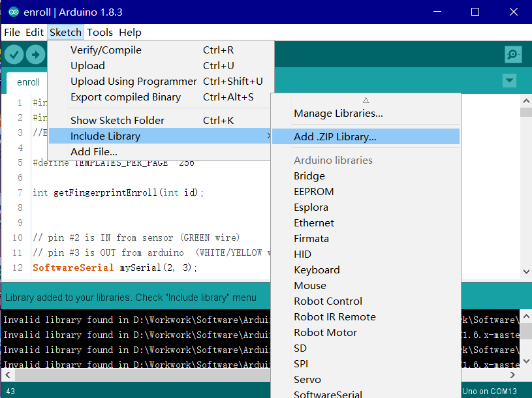Screen dimensions: 532x398
Task: Open the File menu
Action: click(12, 32)
